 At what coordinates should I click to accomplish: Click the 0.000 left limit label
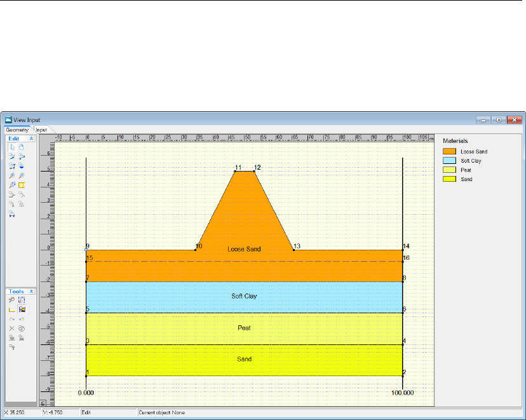tap(86, 393)
